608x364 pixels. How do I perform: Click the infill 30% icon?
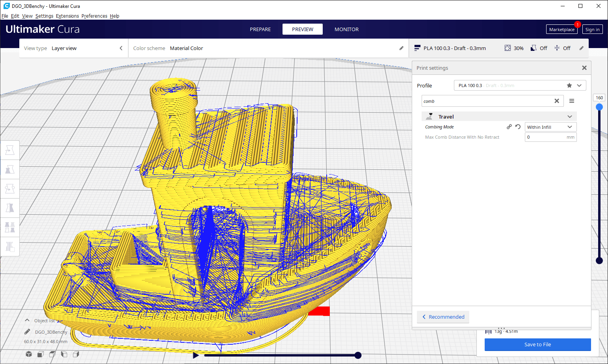tap(508, 48)
